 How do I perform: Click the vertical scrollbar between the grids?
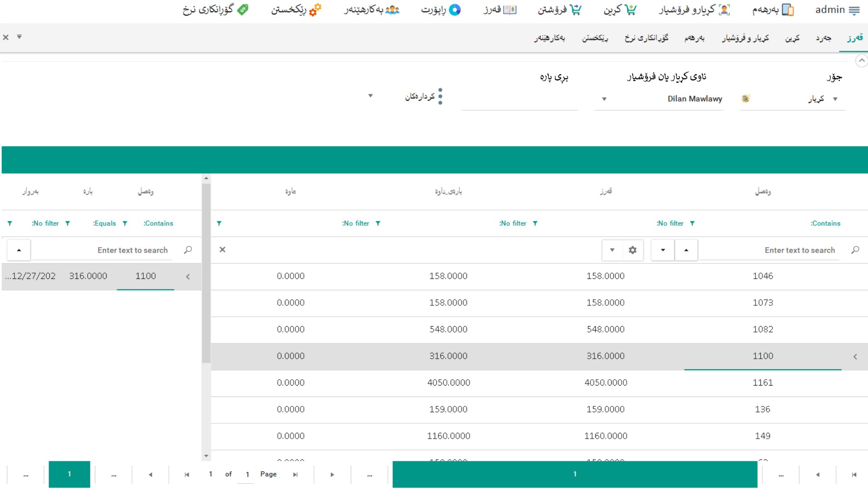click(x=206, y=272)
